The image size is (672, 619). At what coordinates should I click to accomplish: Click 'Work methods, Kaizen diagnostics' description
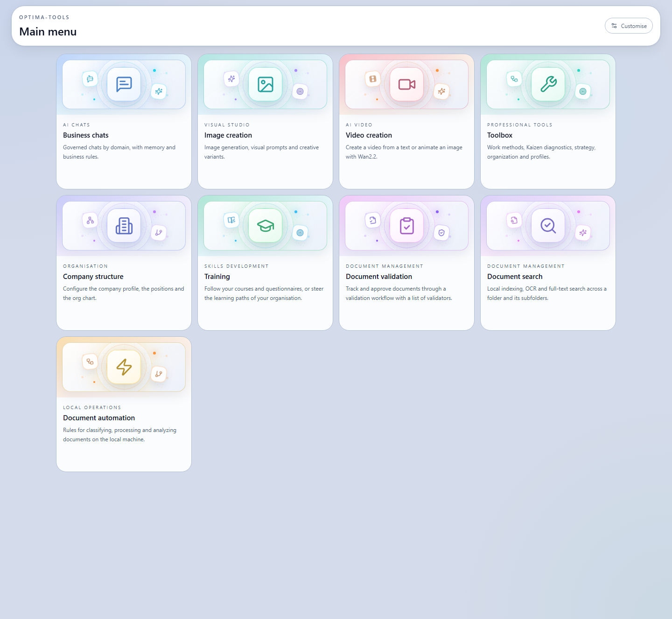pyautogui.click(x=541, y=152)
